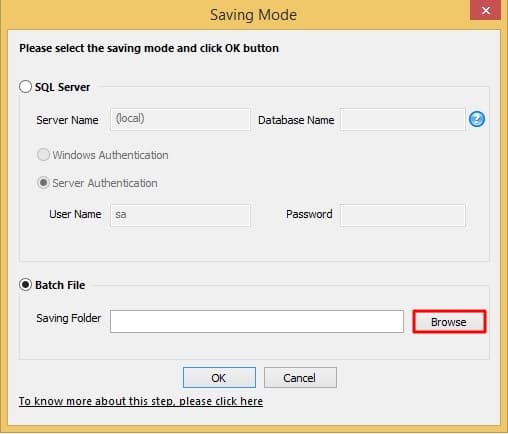The height and width of the screenshot is (434, 508).
Task: Click the blue help icon beside Database Name
Action: click(x=477, y=119)
